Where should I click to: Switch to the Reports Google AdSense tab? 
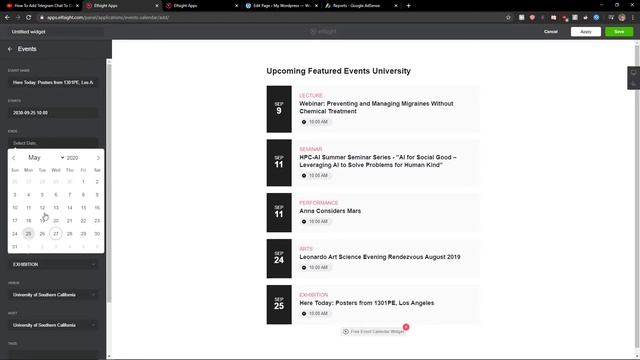click(x=361, y=6)
